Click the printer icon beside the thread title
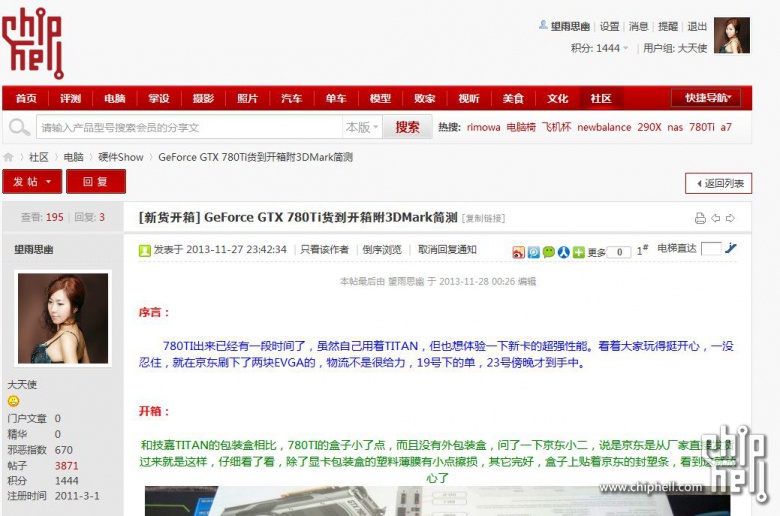The image size is (780, 516). (x=700, y=218)
